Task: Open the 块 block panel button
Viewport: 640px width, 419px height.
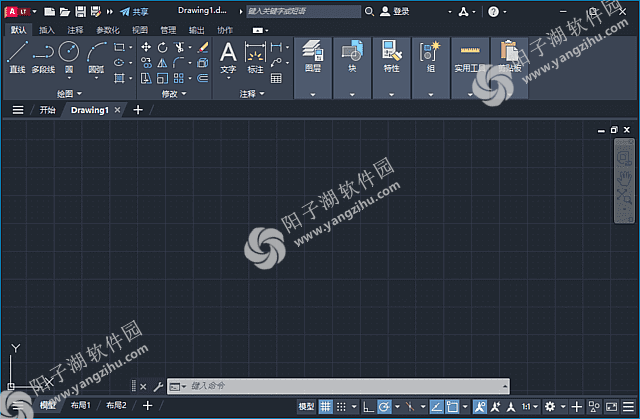Action: 352,68
